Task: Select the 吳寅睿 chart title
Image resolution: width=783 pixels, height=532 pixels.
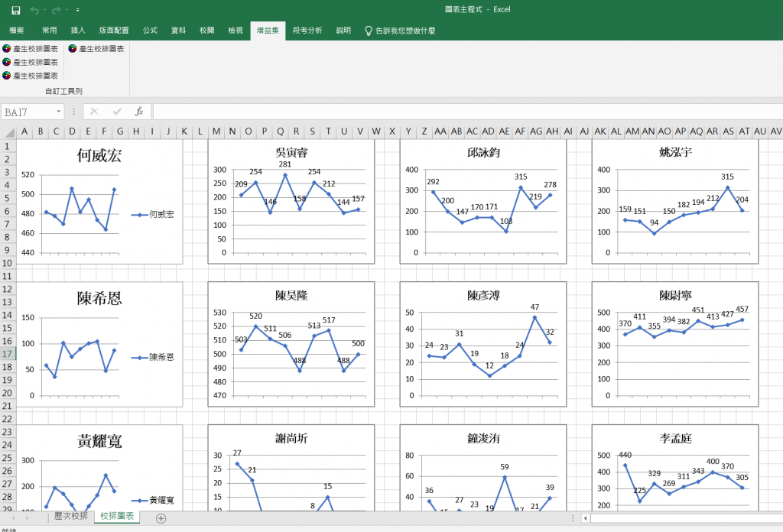Action: click(291, 153)
